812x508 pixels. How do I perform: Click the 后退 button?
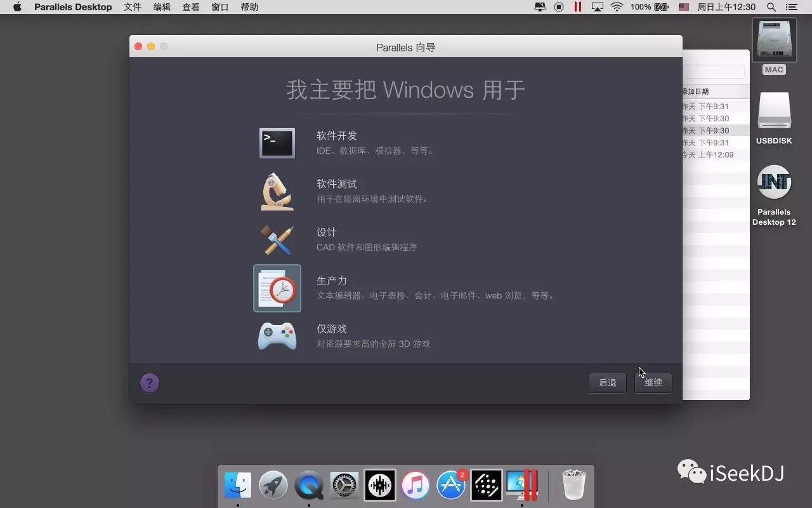coord(608,382)
